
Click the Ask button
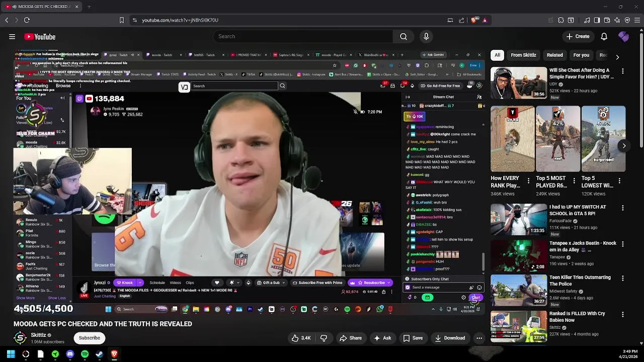tap(382, 338)
